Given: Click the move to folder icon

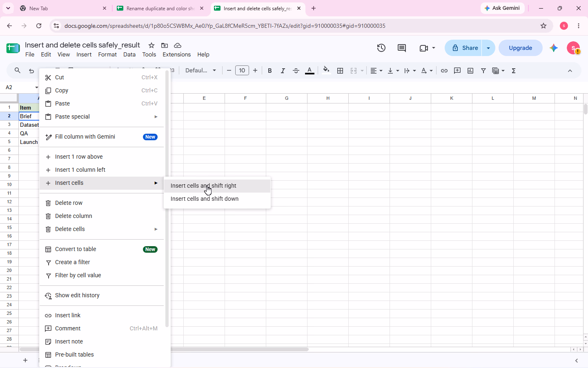Looking at the screenshot, I should [x=165, y=45].
